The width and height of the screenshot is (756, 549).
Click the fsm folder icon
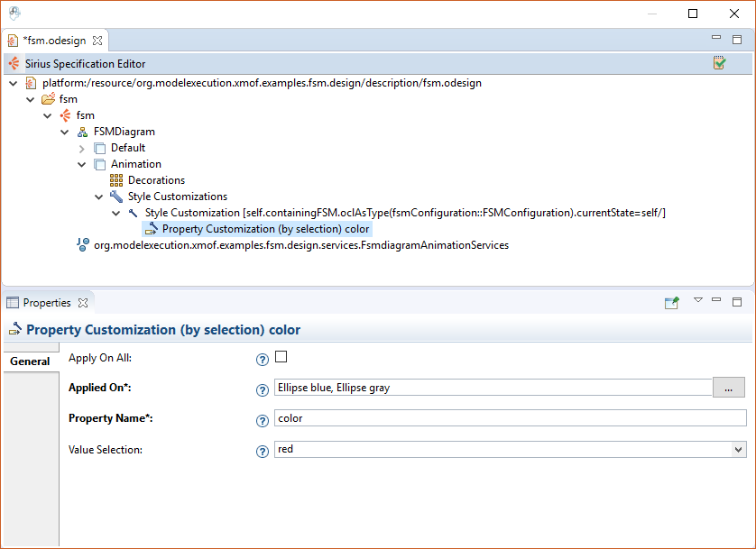tap(48, 99)
